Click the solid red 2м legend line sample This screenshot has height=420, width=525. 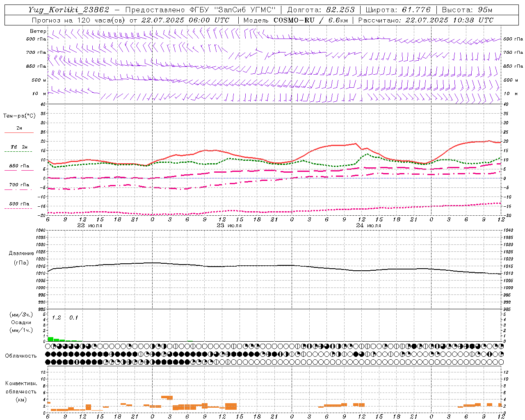pos(19,132)
